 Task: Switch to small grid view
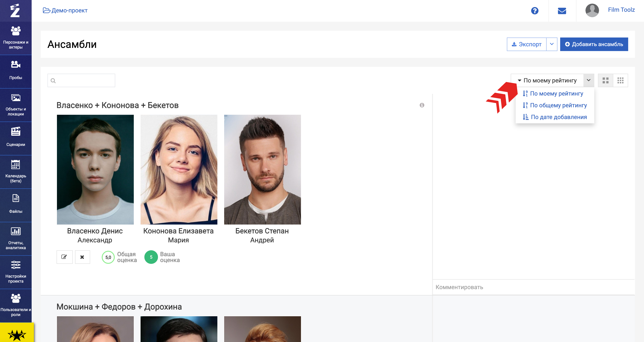pos(620,80)
